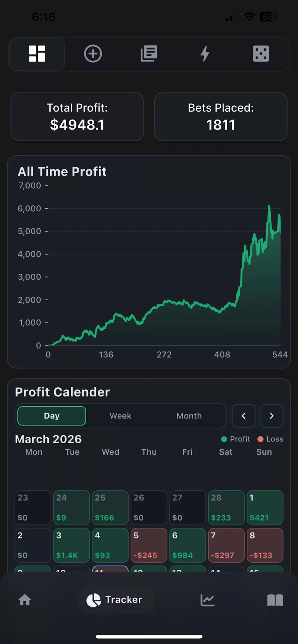Open the book icon in bottom bar

coord(275,600)
